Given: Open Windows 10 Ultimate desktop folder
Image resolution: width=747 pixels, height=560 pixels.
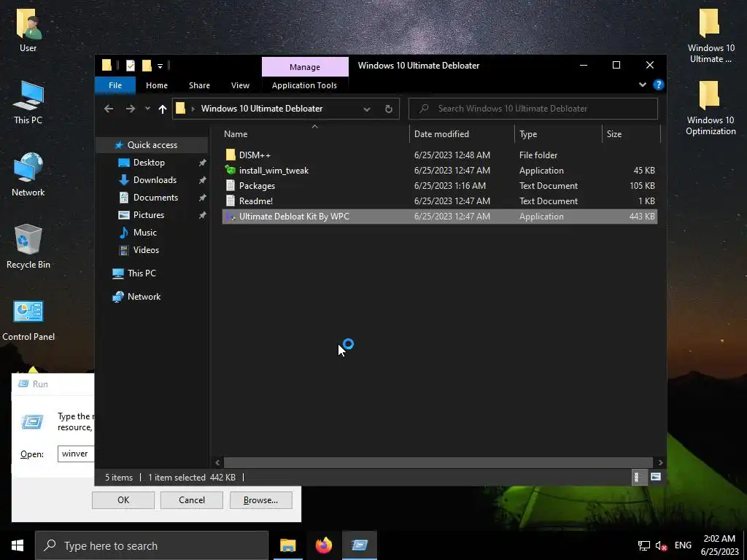Looking at the screenshot, I should [x=711, y=36].
